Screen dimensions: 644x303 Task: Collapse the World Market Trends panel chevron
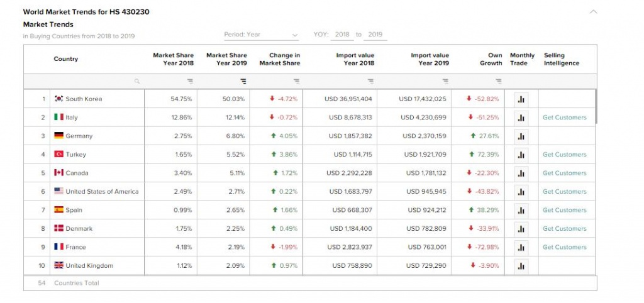point(594,12)
